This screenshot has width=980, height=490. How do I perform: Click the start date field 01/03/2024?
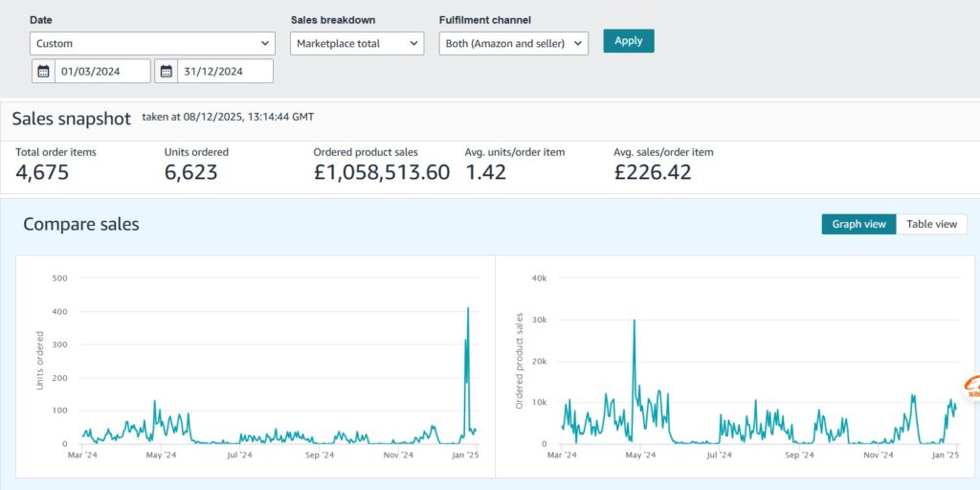(x=102, y=71)
